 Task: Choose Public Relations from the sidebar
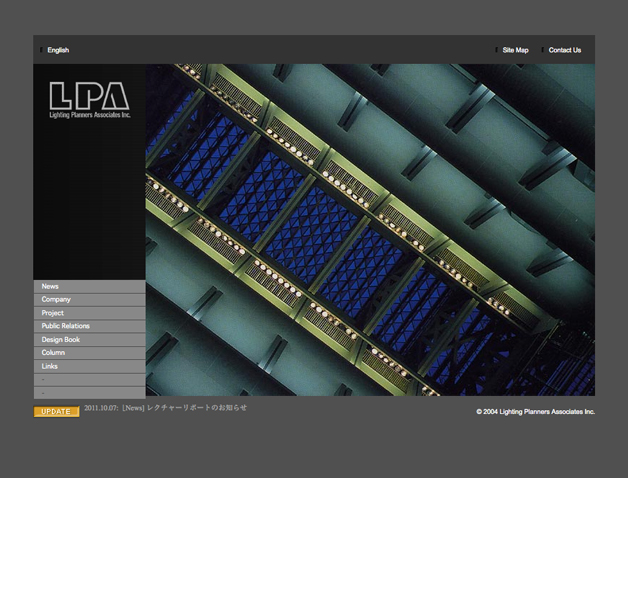coord(65,326)
